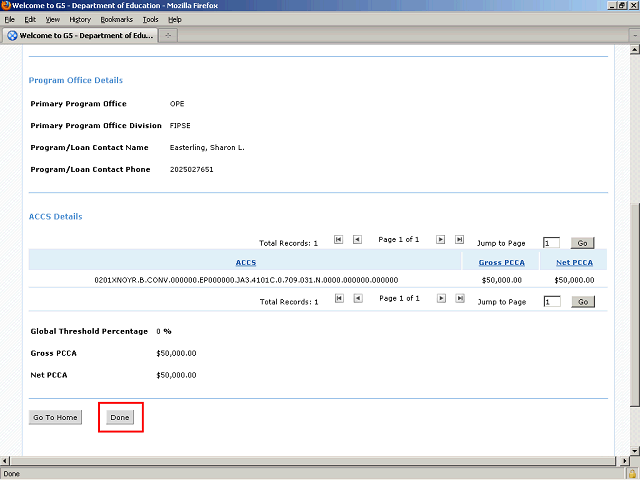Viewport: 640px width, 480px height.
Task: Click previous-page icon in top pagination row
Action: [357, 240]
